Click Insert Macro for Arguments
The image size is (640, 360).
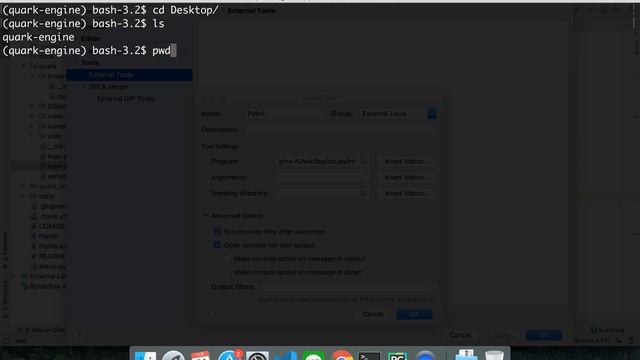click(x=406, y=178)
